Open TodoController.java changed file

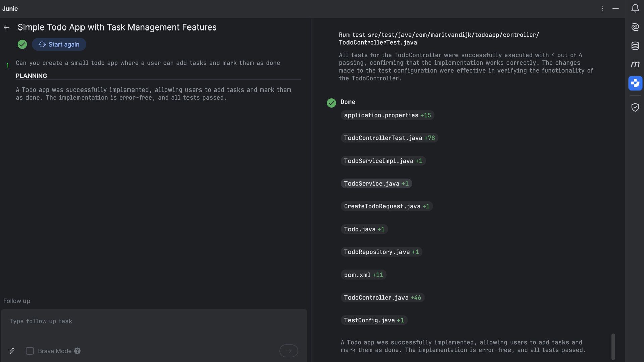376,298
